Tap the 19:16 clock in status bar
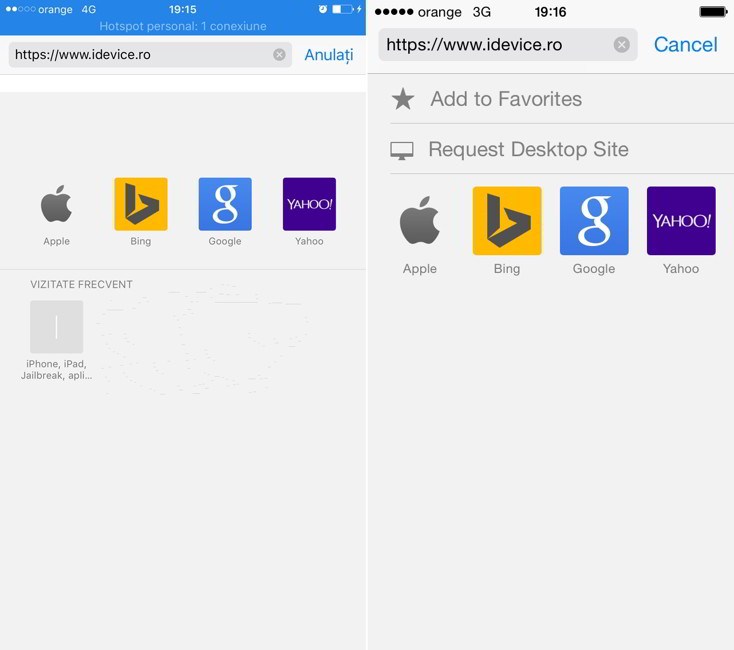 [550, 12]
